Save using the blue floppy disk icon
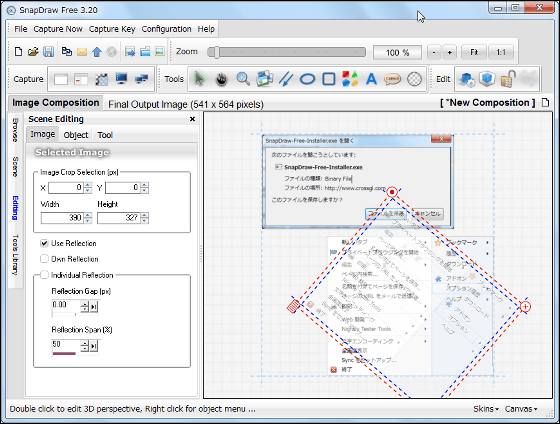560x424 pixels. pyautogui.click(x=48, y=52)
